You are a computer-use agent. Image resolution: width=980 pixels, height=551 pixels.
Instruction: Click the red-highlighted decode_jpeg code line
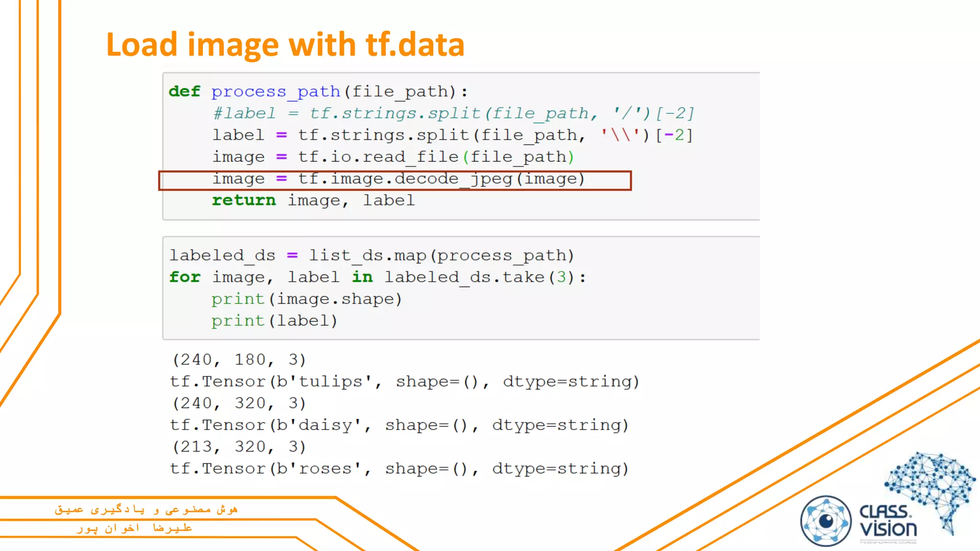398,179
